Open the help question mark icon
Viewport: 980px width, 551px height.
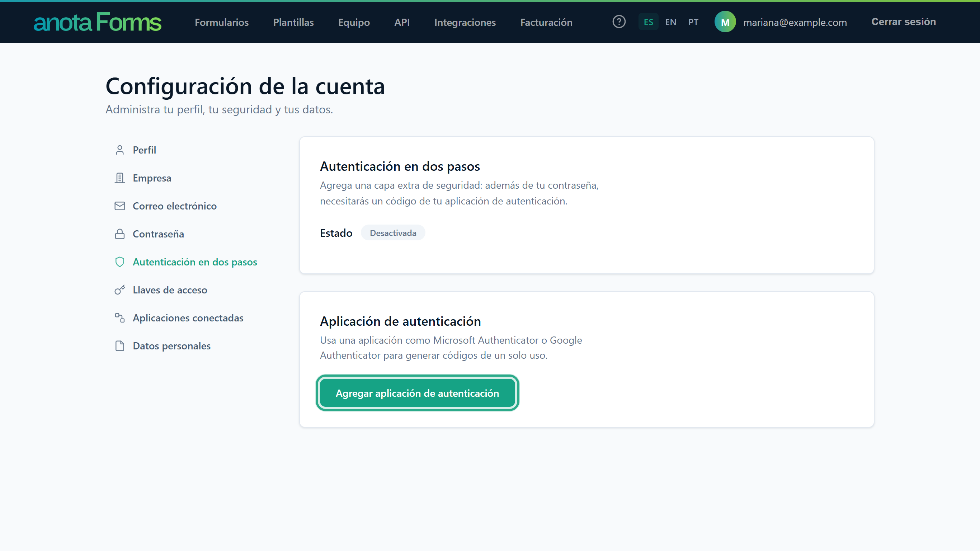[x=619, y=22]
